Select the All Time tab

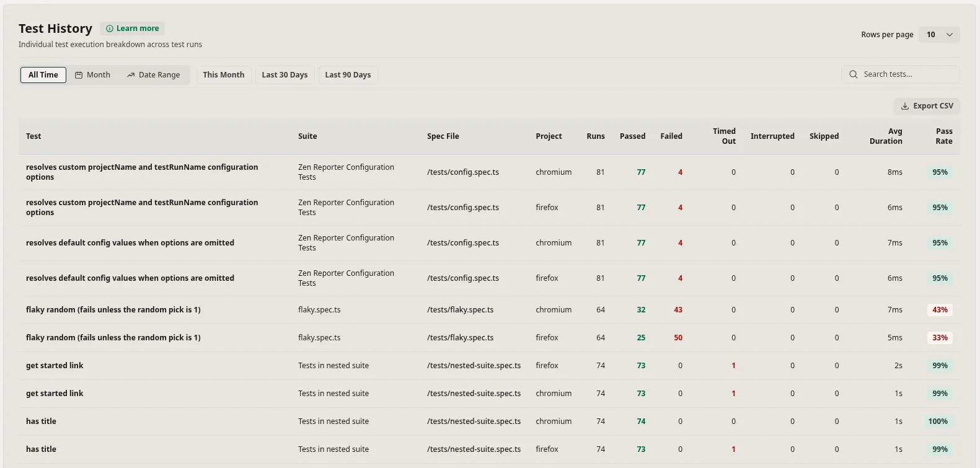pyautogui.click(x=43, y=75)
